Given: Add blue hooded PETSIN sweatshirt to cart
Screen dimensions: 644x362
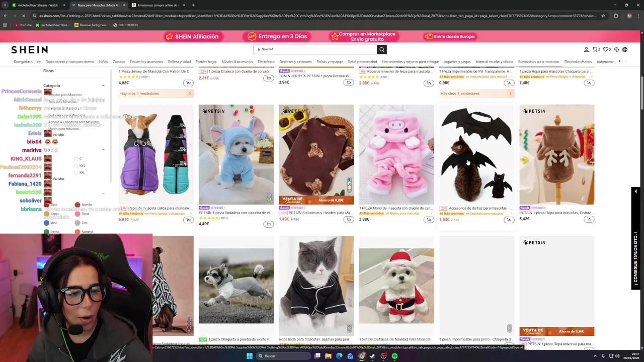Looking at the screenshot, I should tap(268, 224).
